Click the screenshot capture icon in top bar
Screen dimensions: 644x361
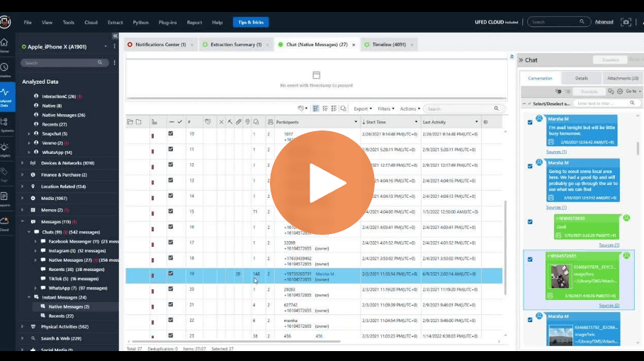point(626,22)
